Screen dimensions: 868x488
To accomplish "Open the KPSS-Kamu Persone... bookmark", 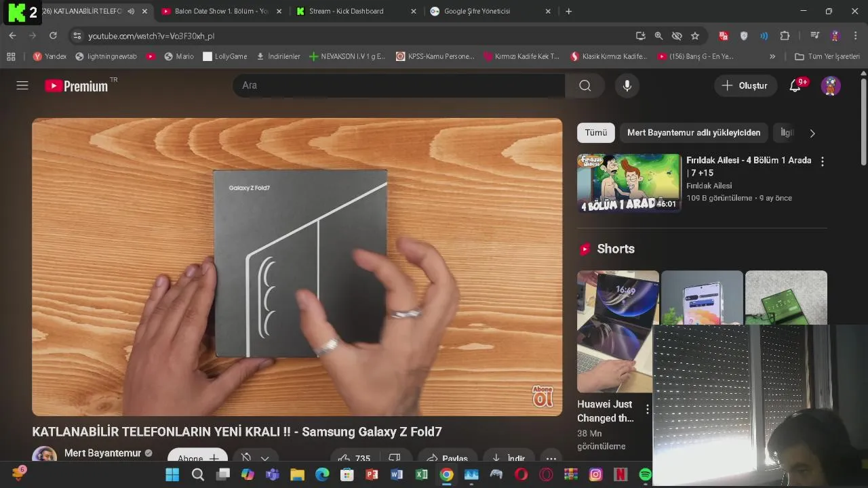I will point(435,57).
